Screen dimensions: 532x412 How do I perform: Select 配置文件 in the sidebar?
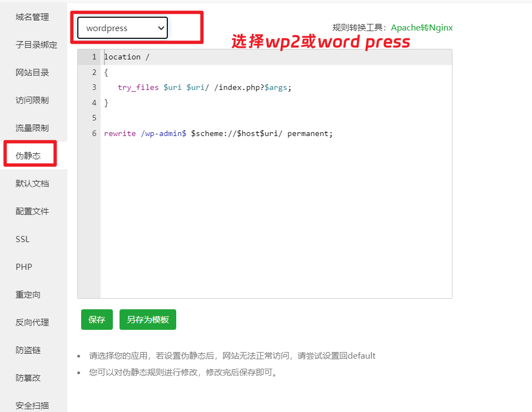[32, 212]
